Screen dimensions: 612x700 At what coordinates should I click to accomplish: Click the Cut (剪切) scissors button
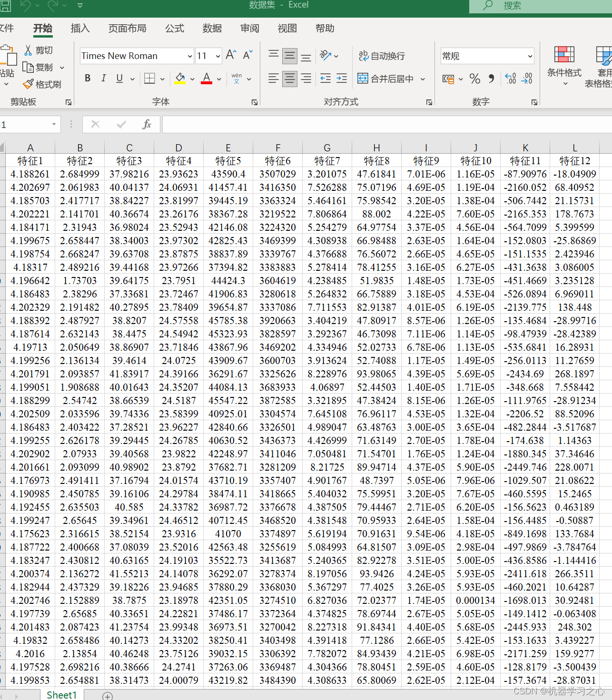coord(38,50)
